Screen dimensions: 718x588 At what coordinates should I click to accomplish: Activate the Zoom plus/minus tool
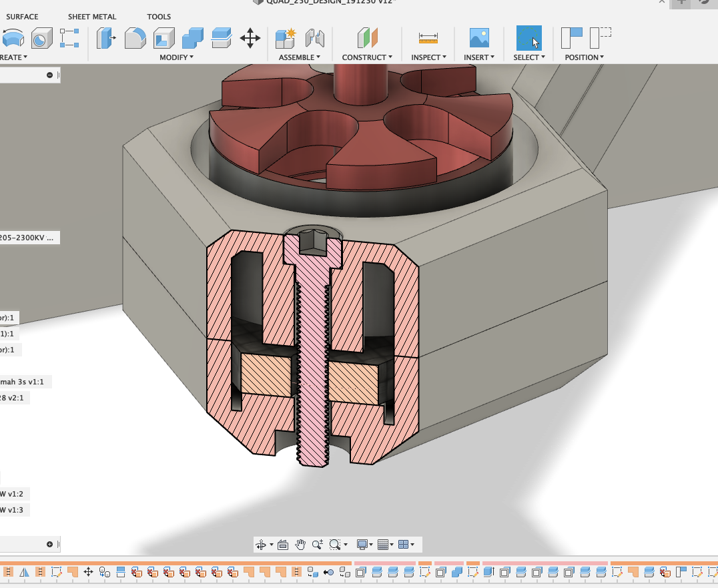318,545
